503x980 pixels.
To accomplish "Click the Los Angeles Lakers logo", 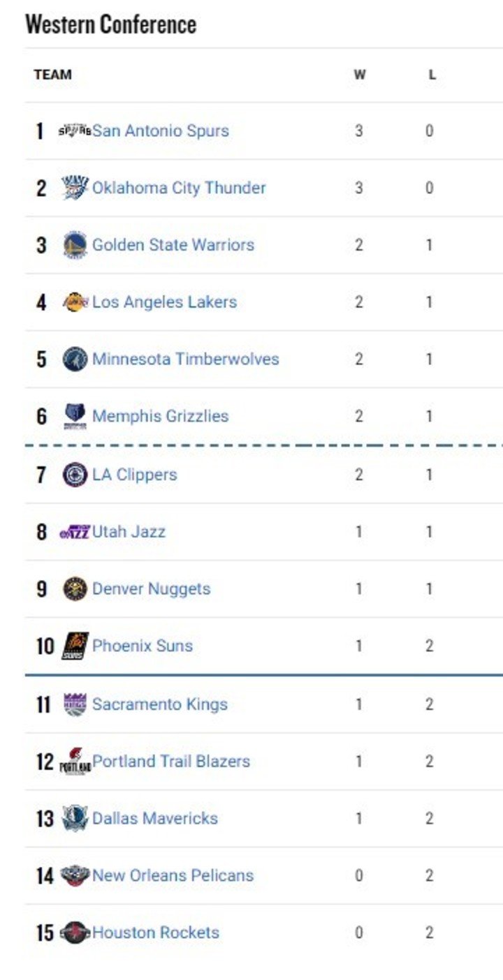I will [x=75, y=302].
